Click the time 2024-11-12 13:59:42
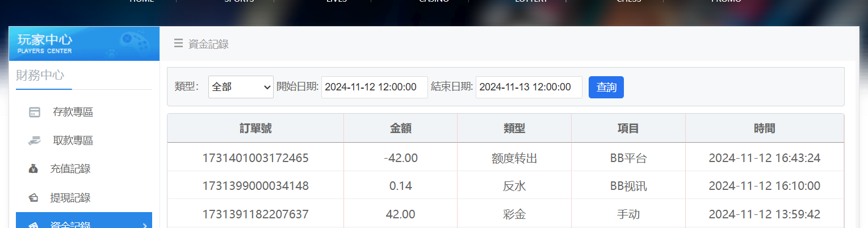 click(765, 214)
